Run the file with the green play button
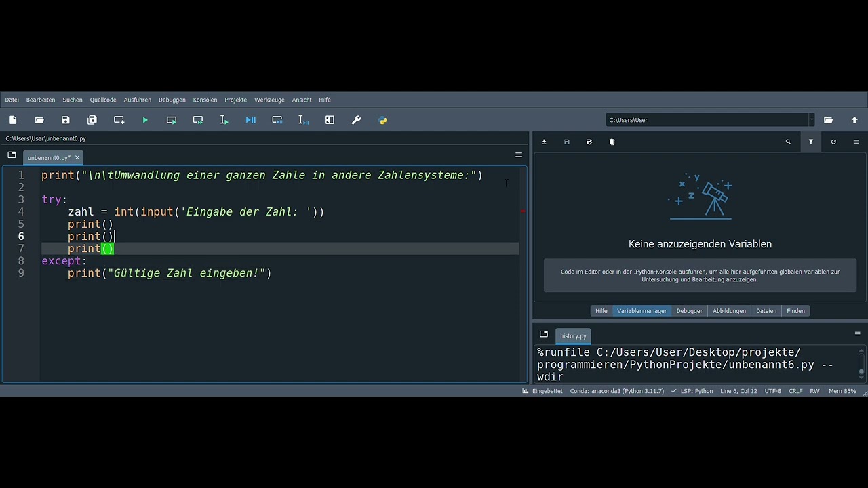The width and height of the screenshot is (868, 488). pyautogui.click(x=145, y=120)
